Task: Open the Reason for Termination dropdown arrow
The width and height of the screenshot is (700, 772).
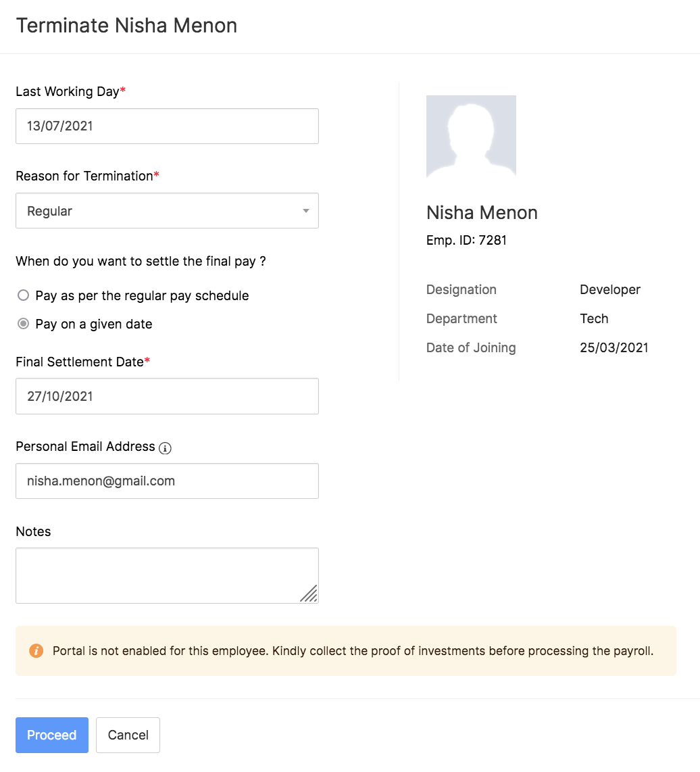Action: click(305, 211)
